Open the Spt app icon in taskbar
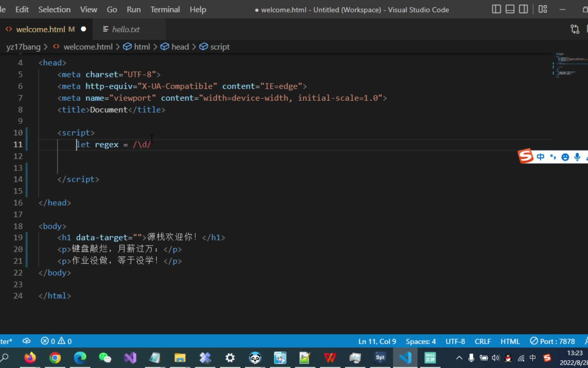The width and height of the screenshot is (588, 368). pyautogui.click(x=380, y=357)
